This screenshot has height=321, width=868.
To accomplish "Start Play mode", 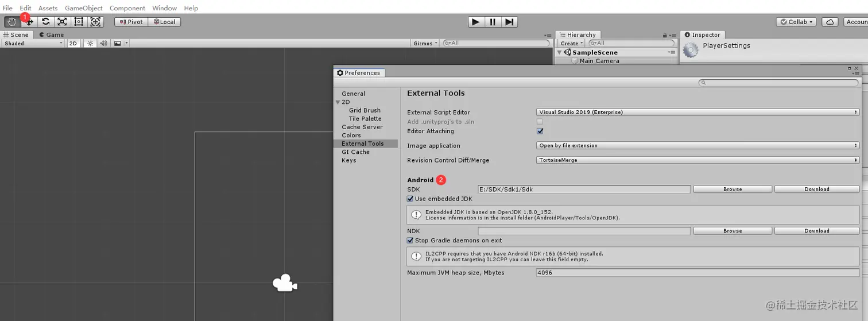I will [x=476, y=22].
